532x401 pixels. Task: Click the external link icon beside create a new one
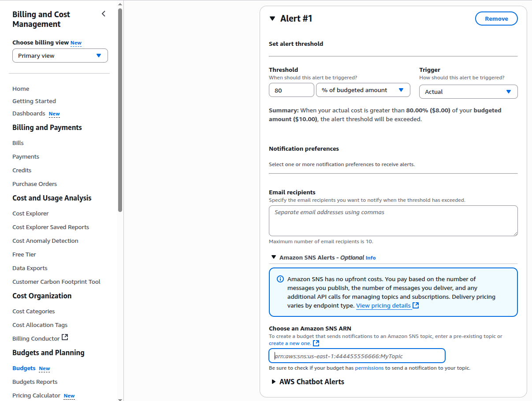click(x=315, y=343)
